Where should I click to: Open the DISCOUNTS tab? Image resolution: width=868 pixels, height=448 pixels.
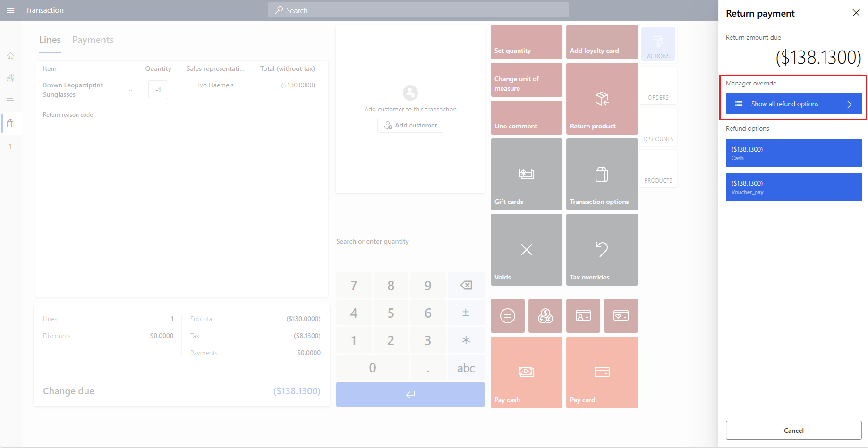coord(658,127)
